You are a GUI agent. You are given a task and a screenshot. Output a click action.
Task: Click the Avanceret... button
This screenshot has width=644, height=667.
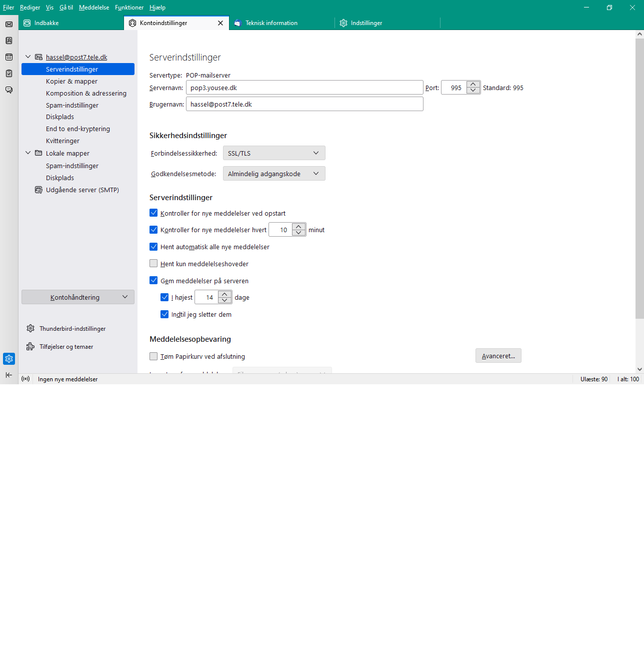coord(498,356)
